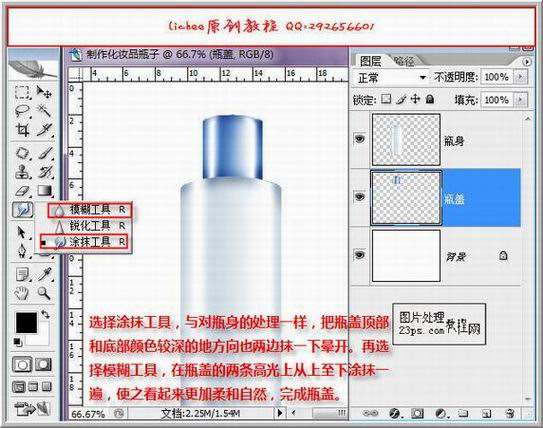Open the Layers panel options menu arrow

pos(527,62)
